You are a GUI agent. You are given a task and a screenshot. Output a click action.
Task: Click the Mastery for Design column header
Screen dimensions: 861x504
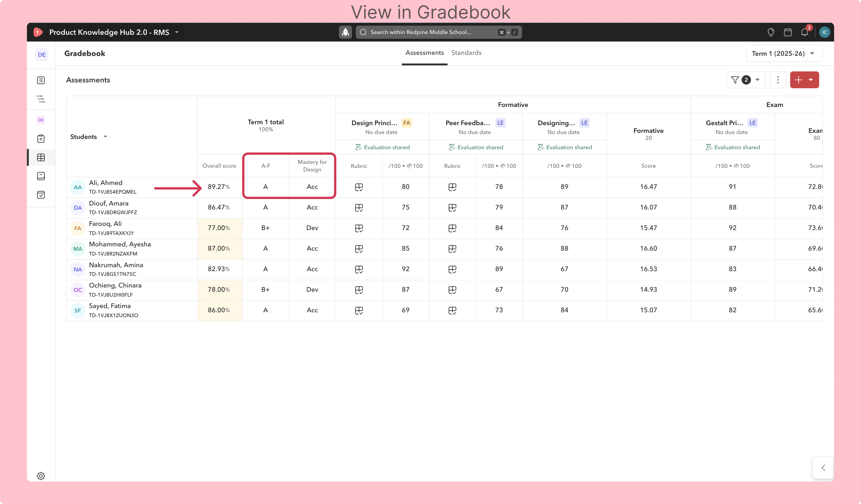point(312,166)
